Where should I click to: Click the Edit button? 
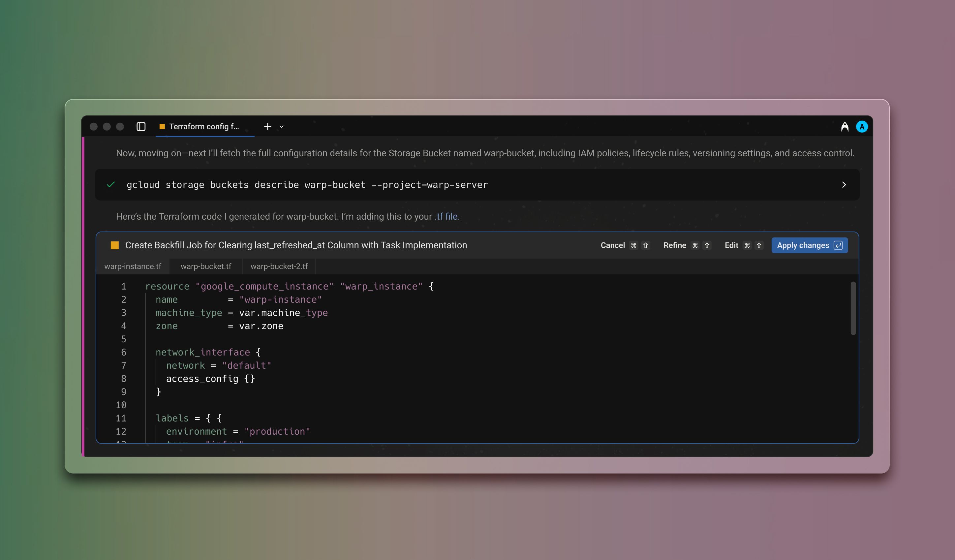coord(731,245)
